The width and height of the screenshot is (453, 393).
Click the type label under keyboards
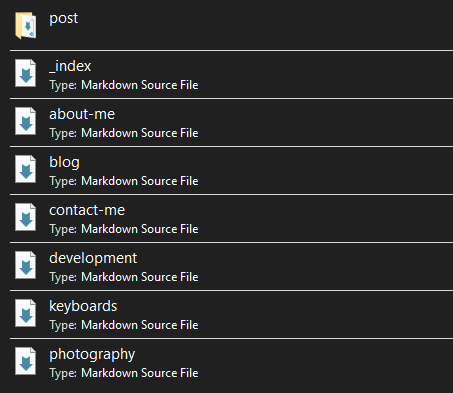(x=124, y=325)
